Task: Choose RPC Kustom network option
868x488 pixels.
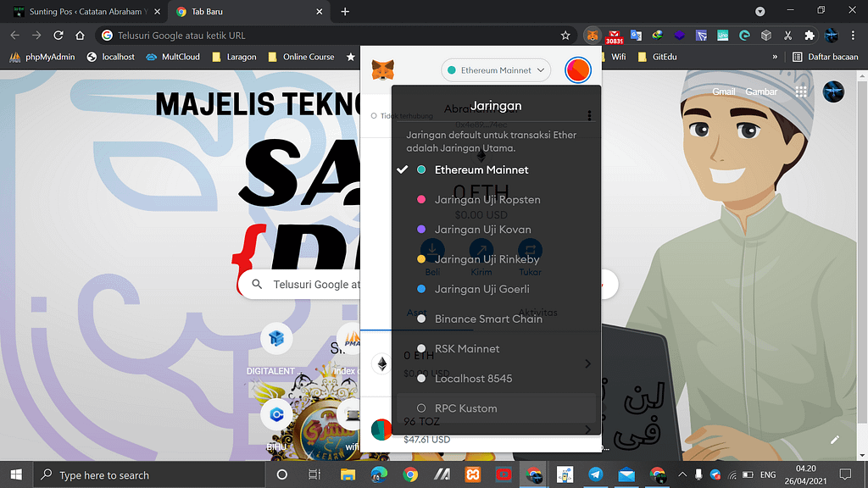Action: pos(496,408)
